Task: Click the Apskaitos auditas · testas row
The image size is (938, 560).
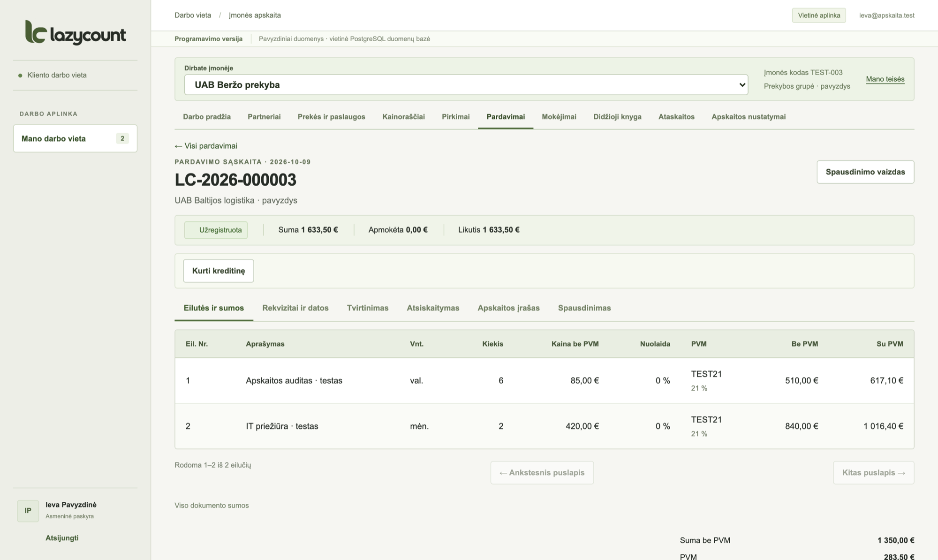Action: point(545,381)
